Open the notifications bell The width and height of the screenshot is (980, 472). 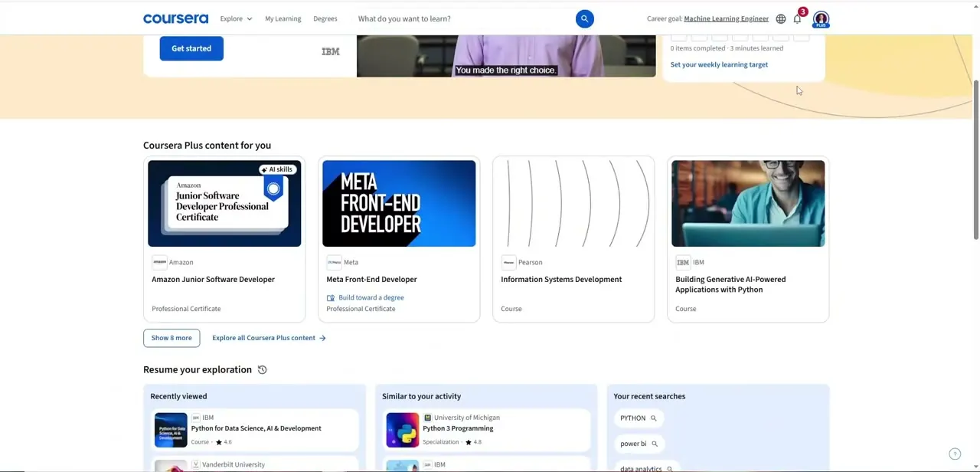[797, 18]
